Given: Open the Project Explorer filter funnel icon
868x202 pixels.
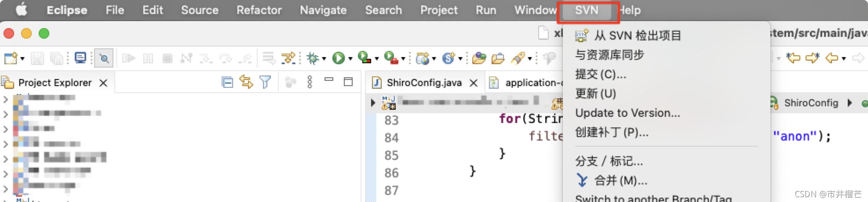Looking at the screenshot, I should tap(265, 82).
